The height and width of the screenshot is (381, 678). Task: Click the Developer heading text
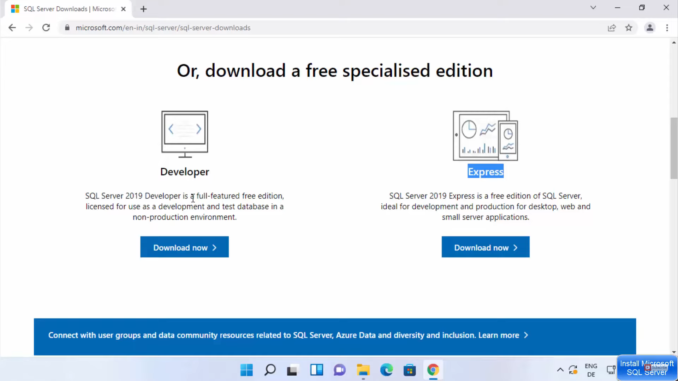tap(185, 172)
